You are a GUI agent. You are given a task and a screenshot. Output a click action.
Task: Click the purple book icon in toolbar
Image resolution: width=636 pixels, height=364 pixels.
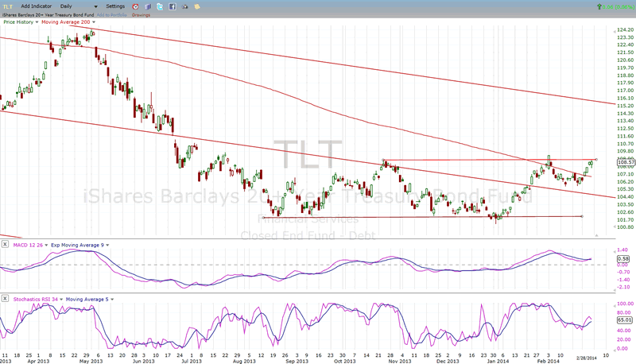coord(149,6)
